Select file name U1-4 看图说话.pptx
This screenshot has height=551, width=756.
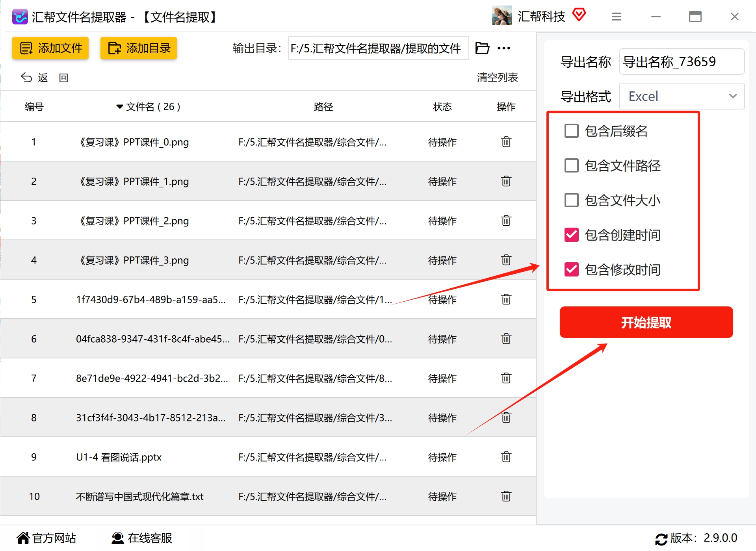click(119, 457)
